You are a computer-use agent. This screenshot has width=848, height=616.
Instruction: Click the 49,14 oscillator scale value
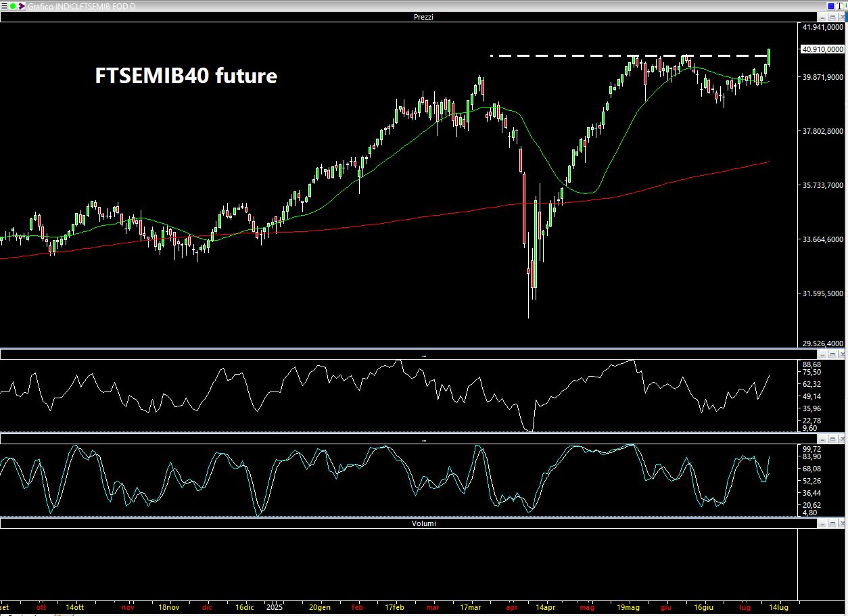811,396
